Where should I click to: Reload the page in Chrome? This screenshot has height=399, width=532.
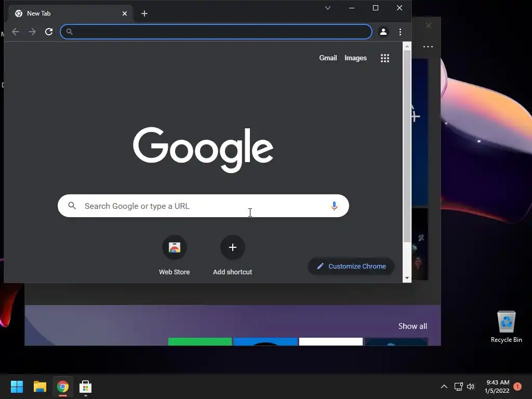(49, 32)
